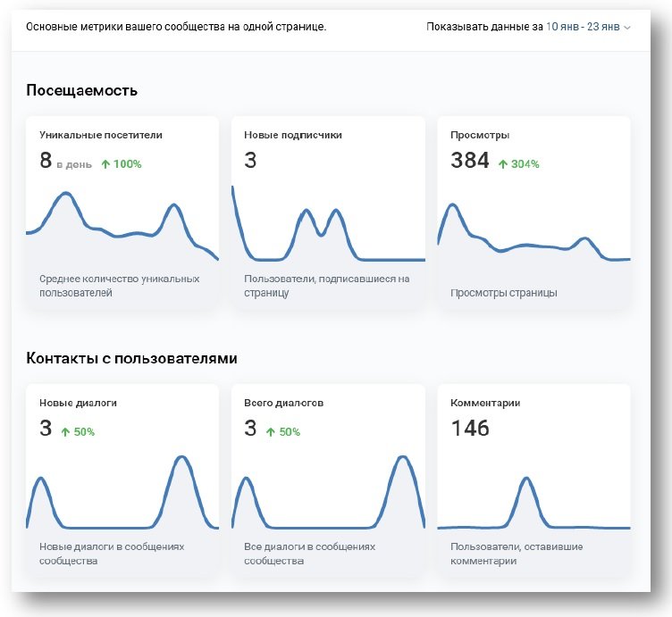The height and width of the screenshot is (617, 672).
Task: Click the "Просмотры" card title
Action: 480,135
